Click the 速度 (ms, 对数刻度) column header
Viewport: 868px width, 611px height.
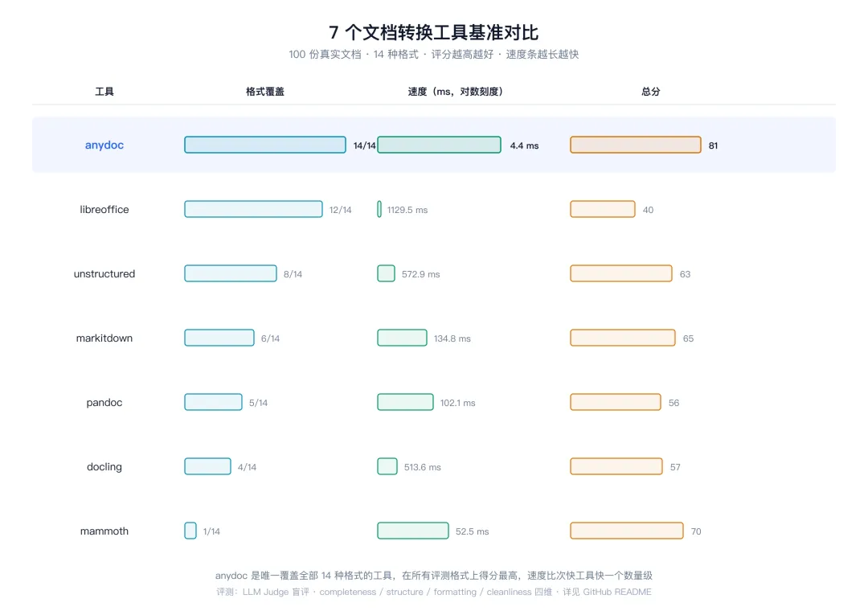455,92
